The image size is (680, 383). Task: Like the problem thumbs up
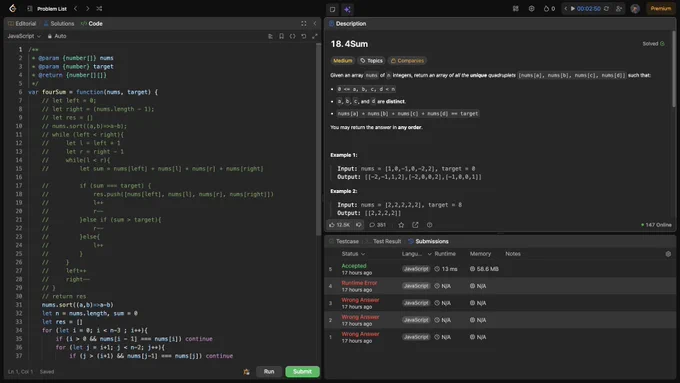340,225
